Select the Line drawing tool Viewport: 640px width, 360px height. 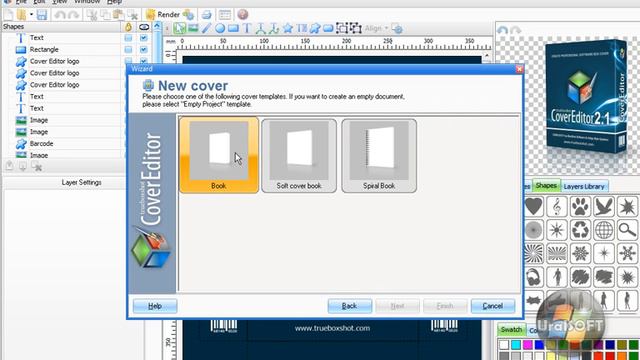point(207,28)
